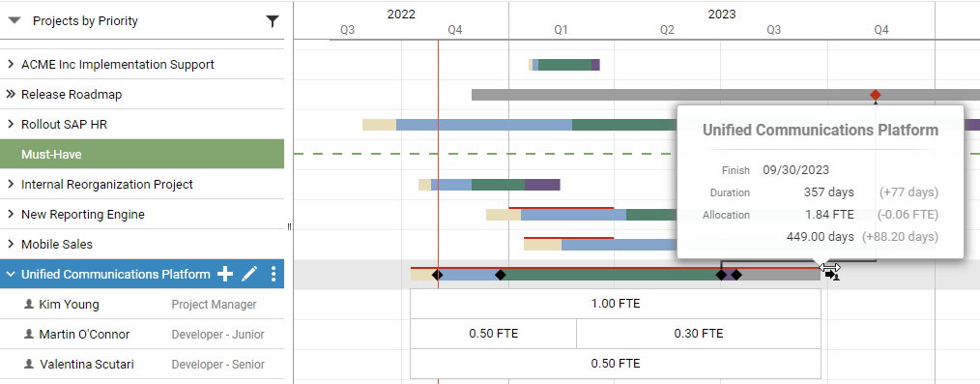The width and height of the screenshot is (980, 384).
Task: Open the three-dot menu for Unified Communications Platform
Action: (274, 274)
